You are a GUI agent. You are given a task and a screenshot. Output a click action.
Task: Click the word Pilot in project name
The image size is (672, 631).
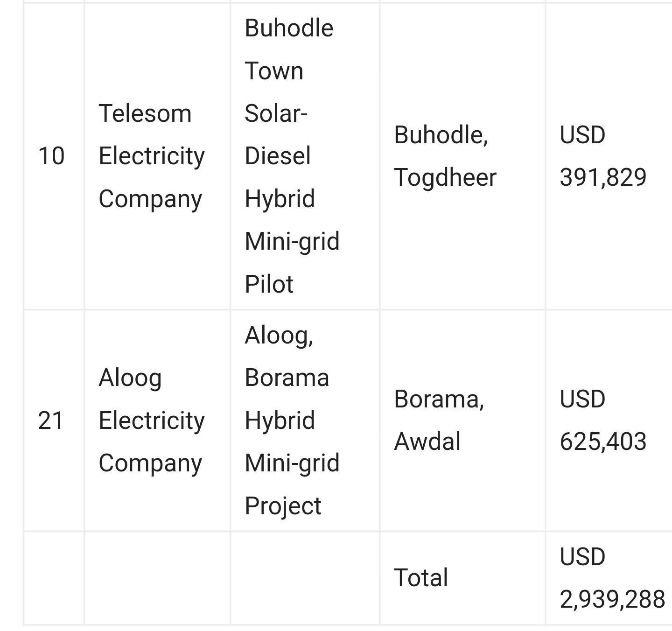[269, 284]
